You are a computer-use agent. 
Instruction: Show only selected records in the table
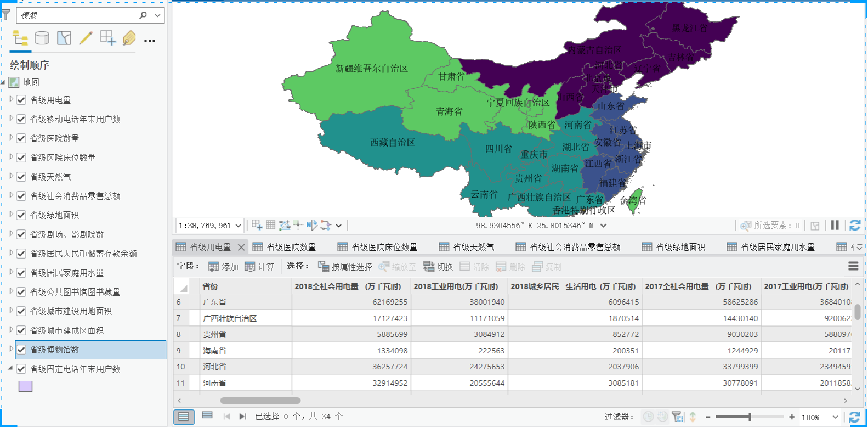pyautogui.click(x=207, y=416)
